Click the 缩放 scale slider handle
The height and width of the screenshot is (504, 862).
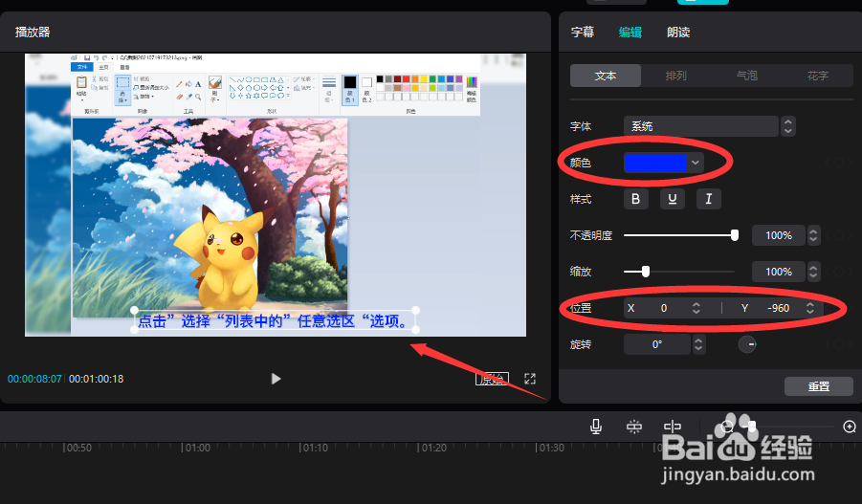(x=646, y=272)
